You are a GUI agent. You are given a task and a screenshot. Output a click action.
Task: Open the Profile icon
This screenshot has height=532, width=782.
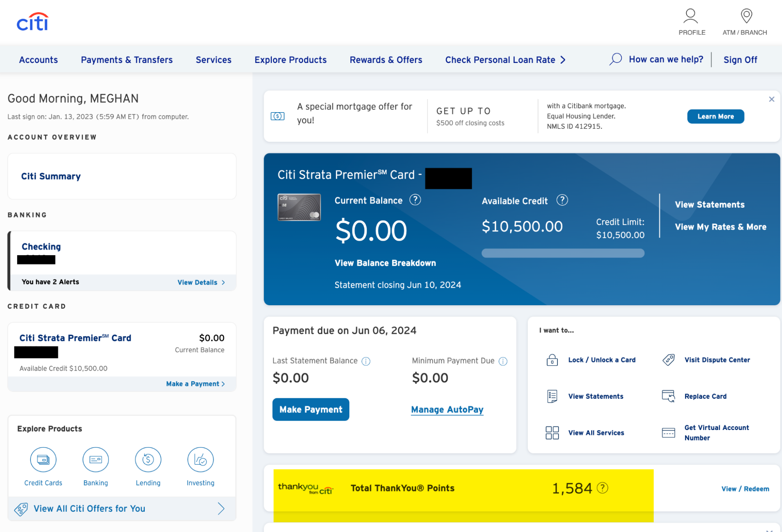690,16
